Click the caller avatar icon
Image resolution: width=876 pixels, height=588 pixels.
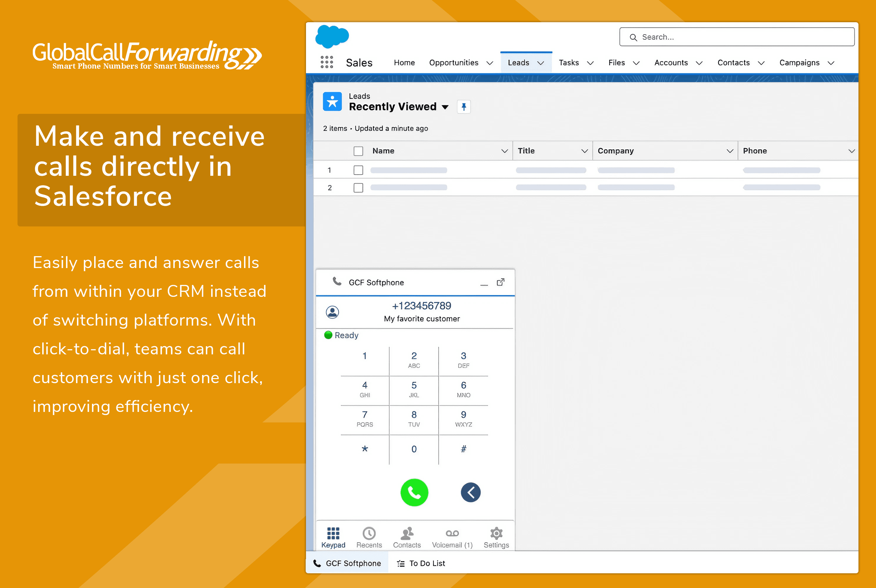point(332,312)
